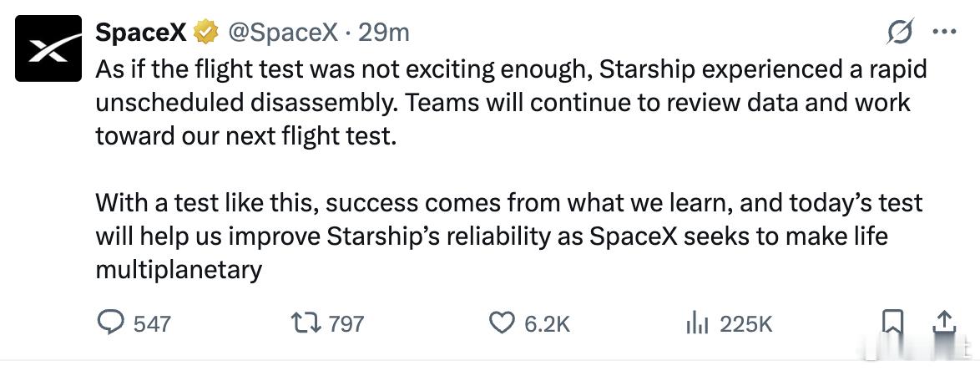Like the post with the heart icon
Viewport: 980px width, 371px height.
click(x=501, y=323)
